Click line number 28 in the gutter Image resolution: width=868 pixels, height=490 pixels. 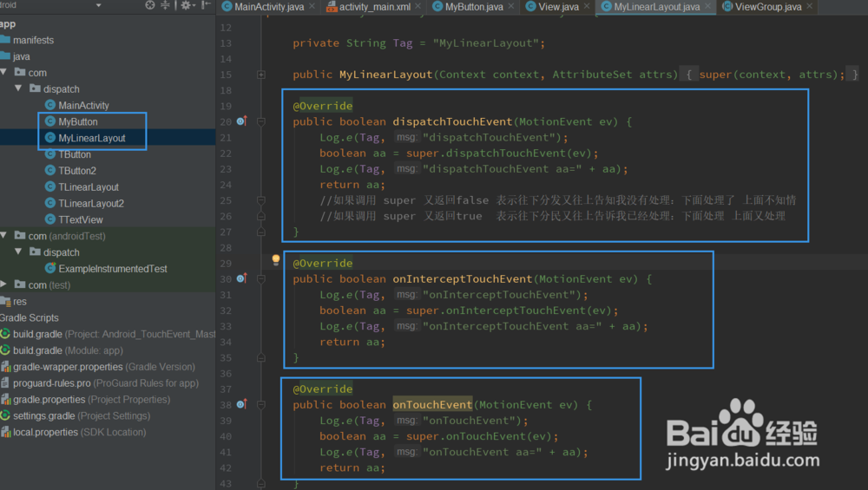point(226,247)
